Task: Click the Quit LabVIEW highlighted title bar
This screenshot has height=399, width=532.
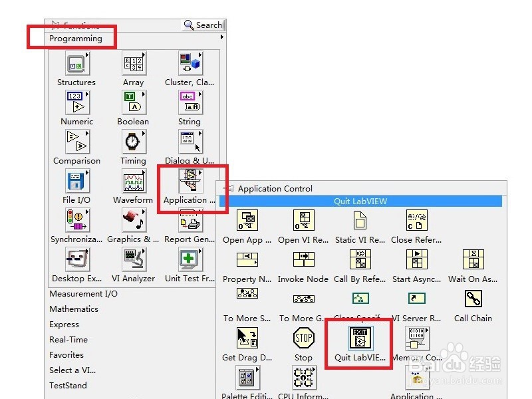Action: (x=360, y=201)
